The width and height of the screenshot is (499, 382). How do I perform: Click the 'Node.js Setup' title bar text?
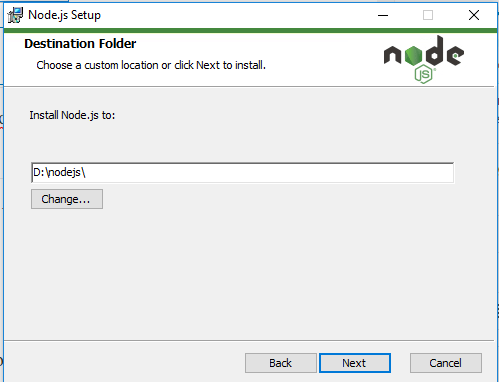tap(64, 15)
